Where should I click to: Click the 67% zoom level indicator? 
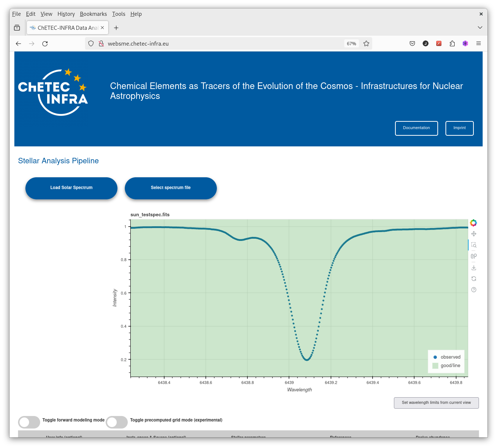(351, 43)
